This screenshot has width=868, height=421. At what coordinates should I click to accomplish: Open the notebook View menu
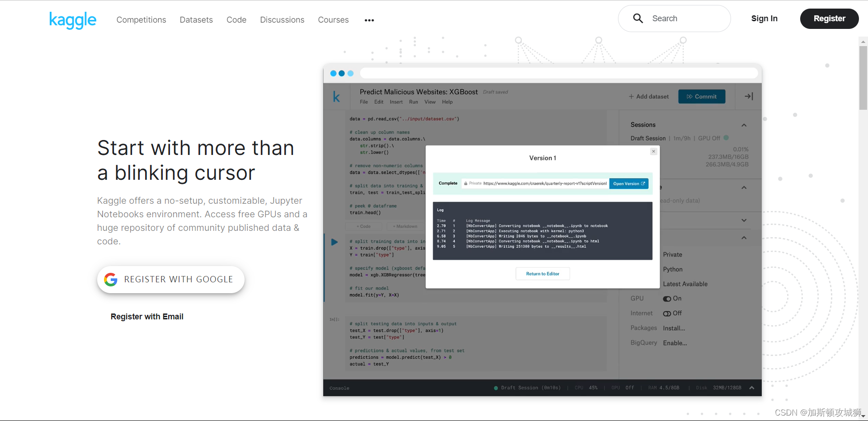pos(430,102)
